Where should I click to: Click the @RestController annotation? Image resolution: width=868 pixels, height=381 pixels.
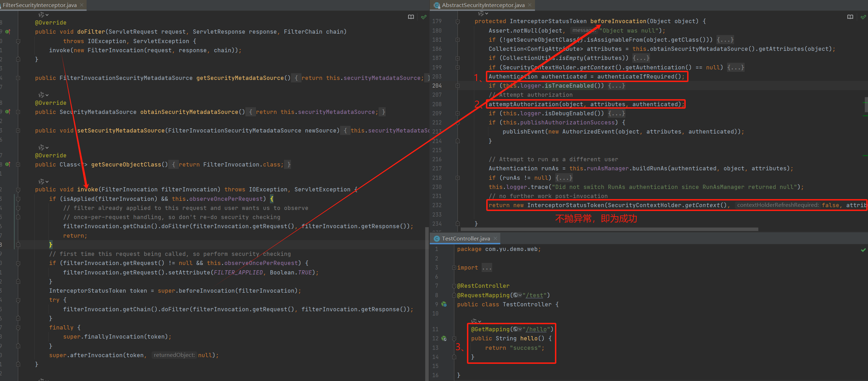point(483,286)
